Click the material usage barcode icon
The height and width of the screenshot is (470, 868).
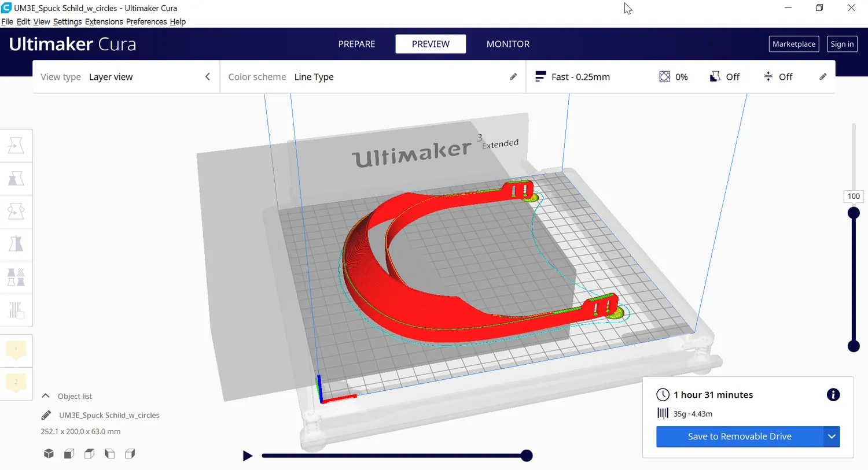(663, 413)
